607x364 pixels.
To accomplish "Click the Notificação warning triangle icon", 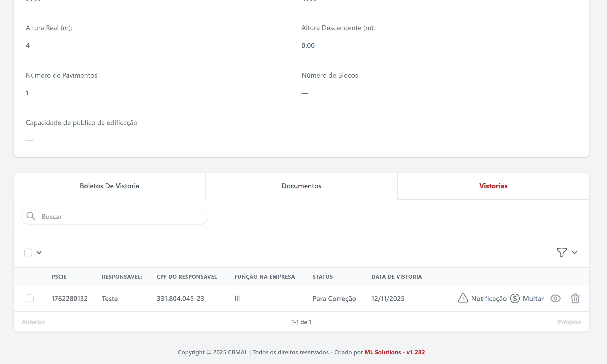I will click(463, 298).
